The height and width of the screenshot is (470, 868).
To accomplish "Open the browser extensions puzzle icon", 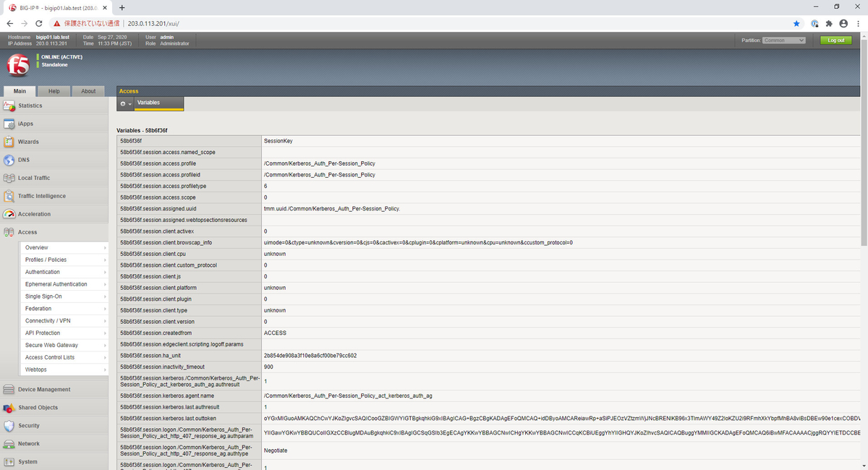I will pyautogui.click(x=829, y=23).
